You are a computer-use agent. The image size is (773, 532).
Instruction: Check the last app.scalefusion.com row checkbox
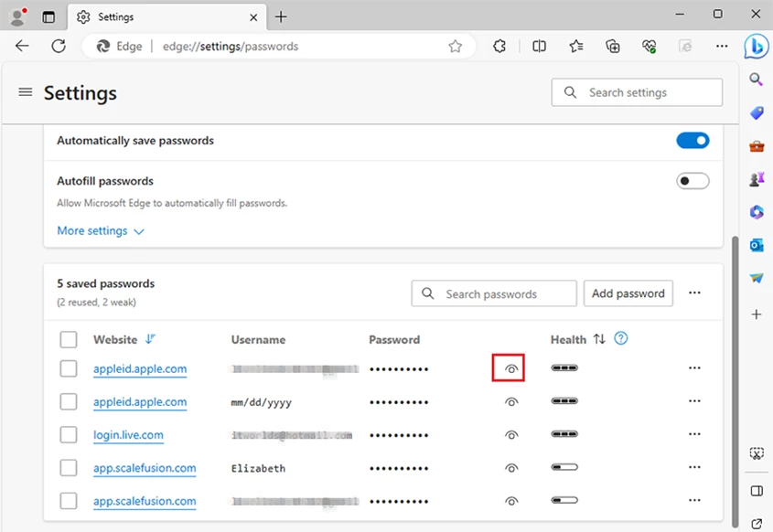point(68,501)
